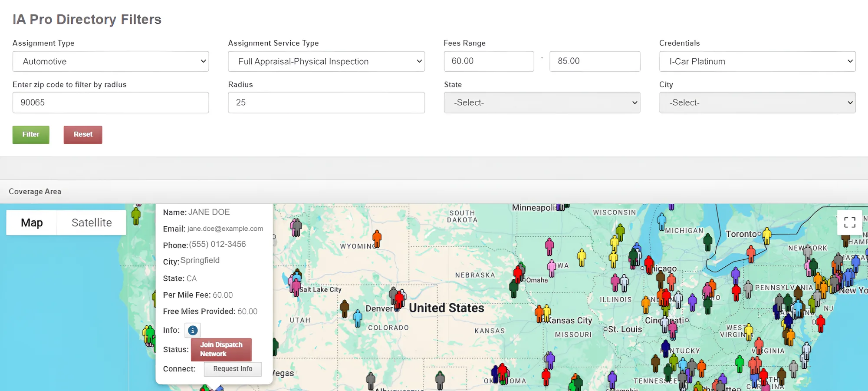Click Join Dispatch Network button
Image resolution: width=868 pixels, height=391 pixels.
(221, 349)
